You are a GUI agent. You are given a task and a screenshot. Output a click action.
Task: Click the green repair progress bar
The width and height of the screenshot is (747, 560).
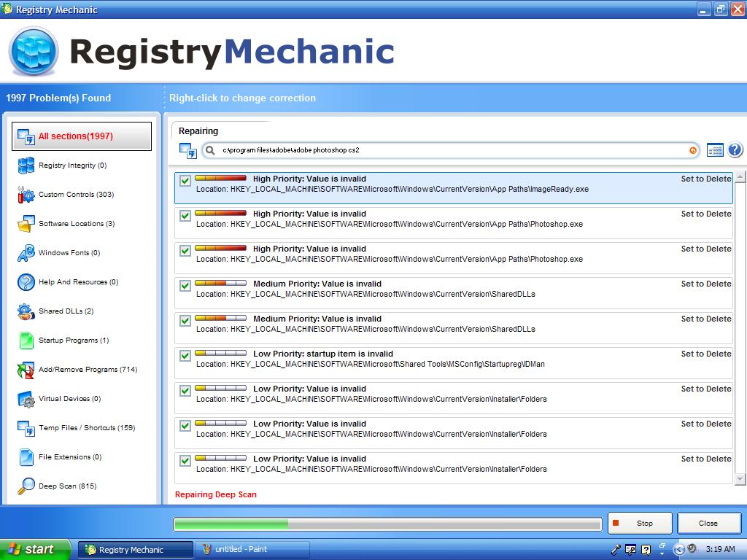coord(387,524)
